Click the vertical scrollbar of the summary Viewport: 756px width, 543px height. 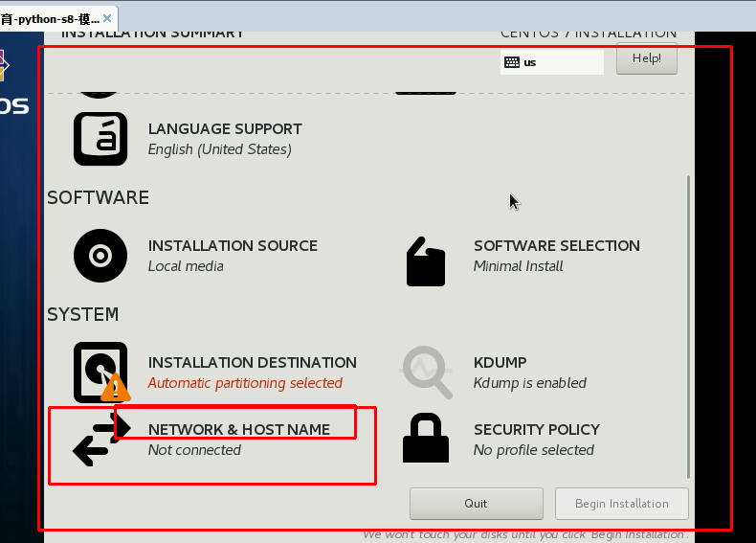pyautogui.click(x=688, y=328)
